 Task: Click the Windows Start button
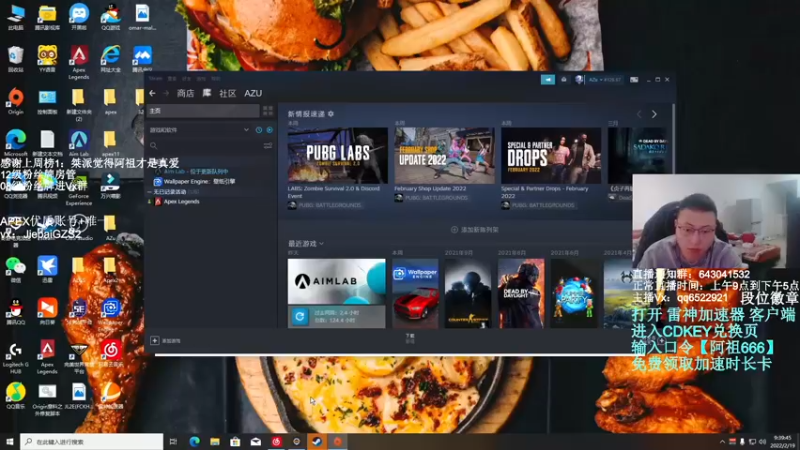click(x=9, y=441)
